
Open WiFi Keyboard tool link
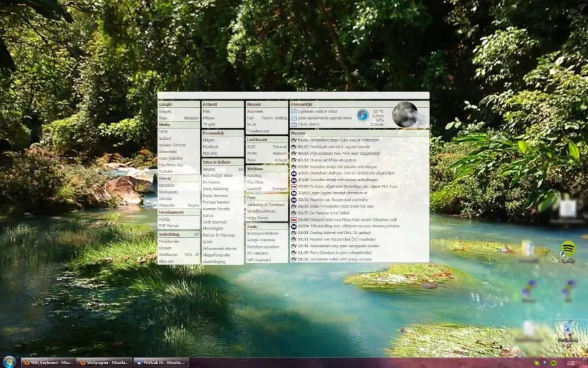pos(259,260)
